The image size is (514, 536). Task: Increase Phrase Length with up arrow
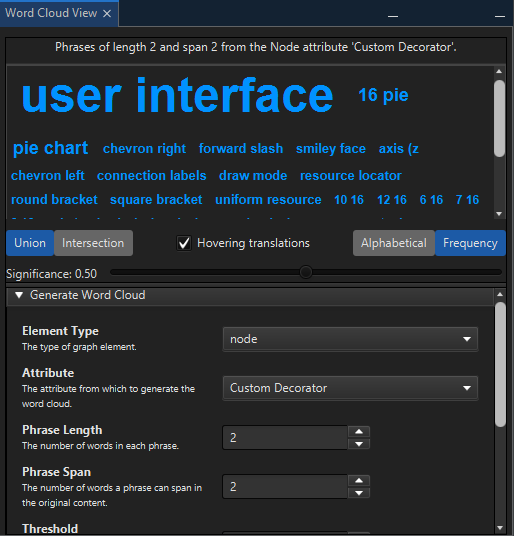tap(359, 431)
